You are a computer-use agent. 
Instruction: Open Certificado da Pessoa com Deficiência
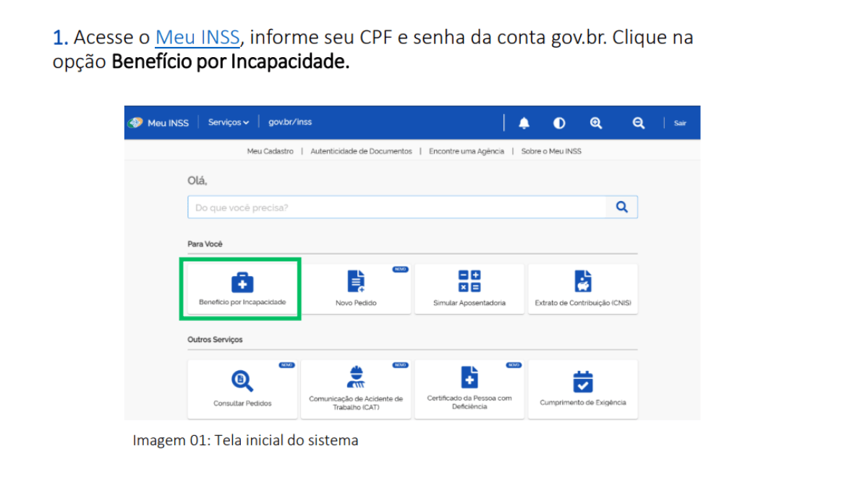tap(469, 377)
